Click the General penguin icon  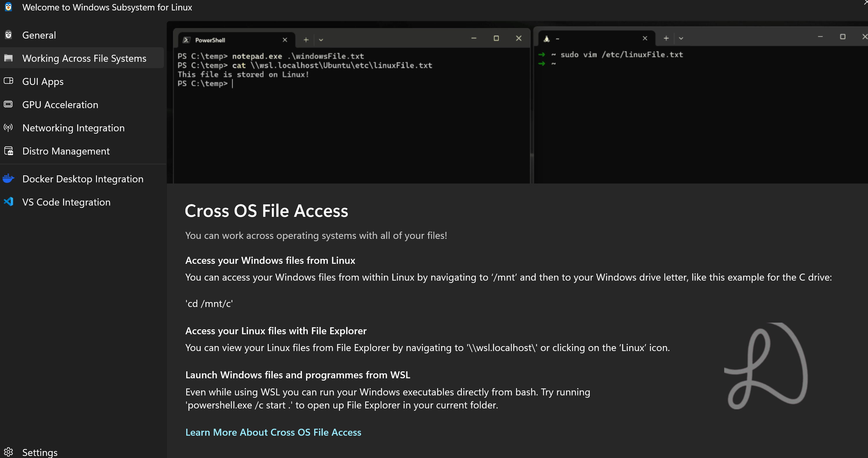(x=8, y=35)
